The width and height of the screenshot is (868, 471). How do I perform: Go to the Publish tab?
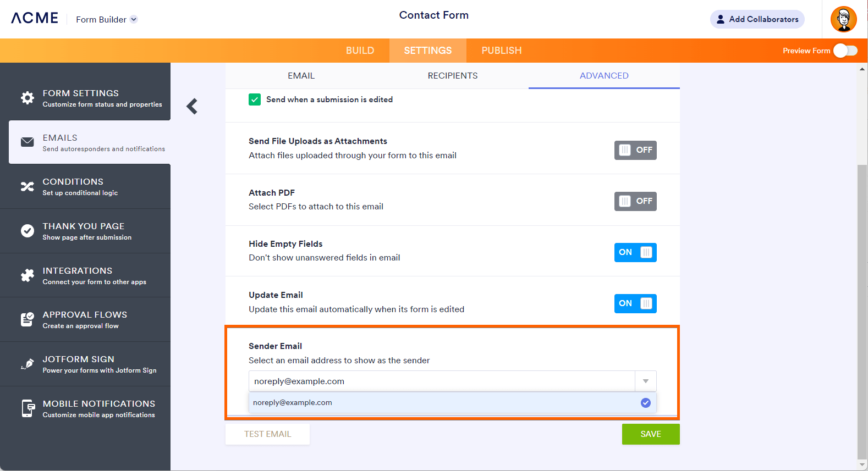click(501, 51)
